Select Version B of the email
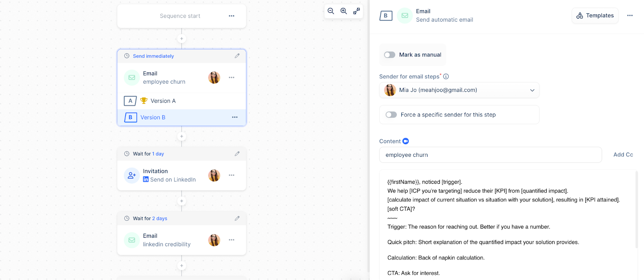This screenshot has width=644, height=280. coord(153,117)
